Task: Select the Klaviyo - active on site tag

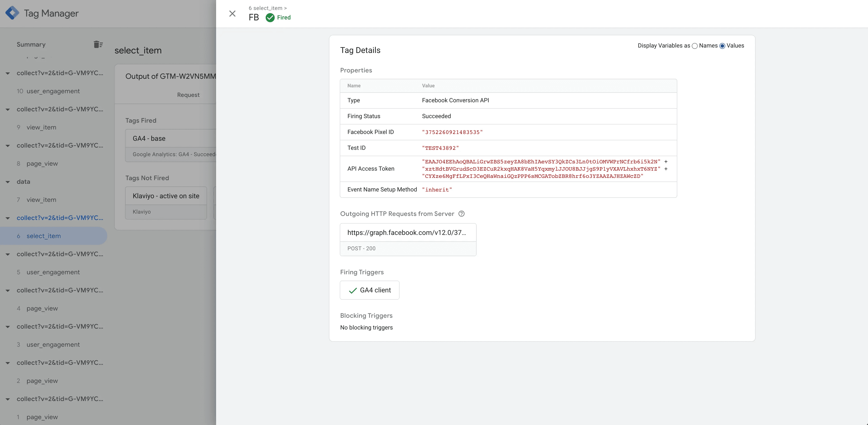Action: tap(165, 196)
